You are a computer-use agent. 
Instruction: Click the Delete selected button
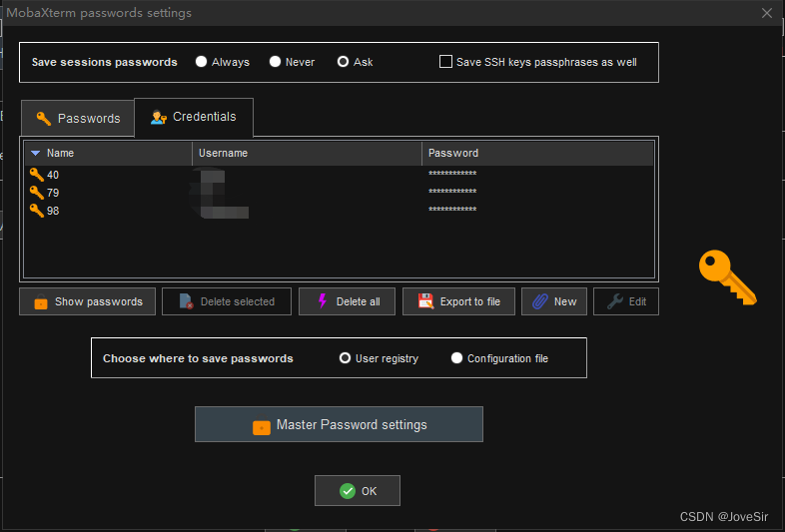click(227, 301)
